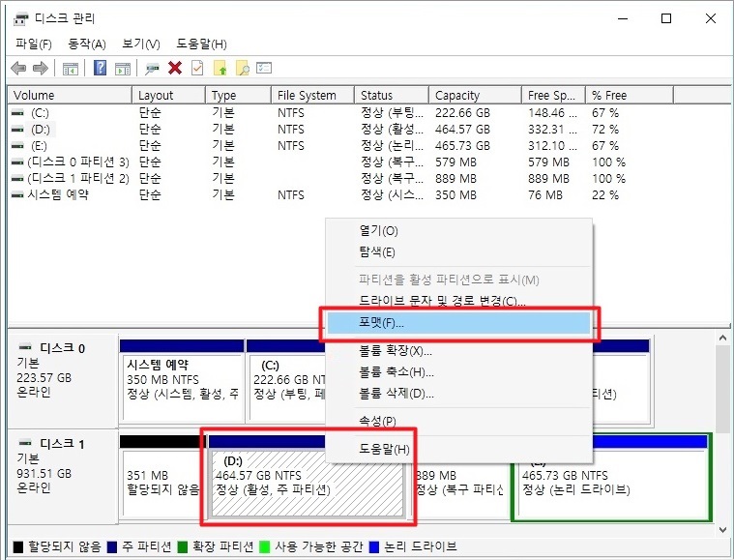The width and height of the screenshot is (734, 560).
Task: Choose 탐색(E) from context menu
Action: tap(459, 252)
